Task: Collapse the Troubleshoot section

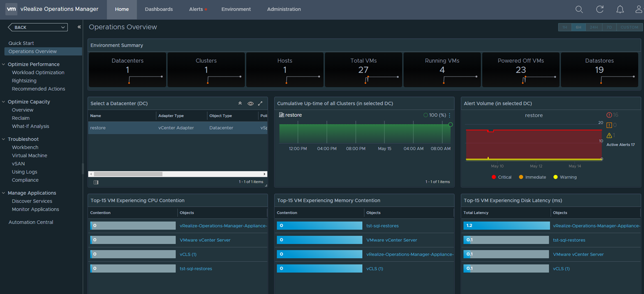Action: click(x=4, y=139)
